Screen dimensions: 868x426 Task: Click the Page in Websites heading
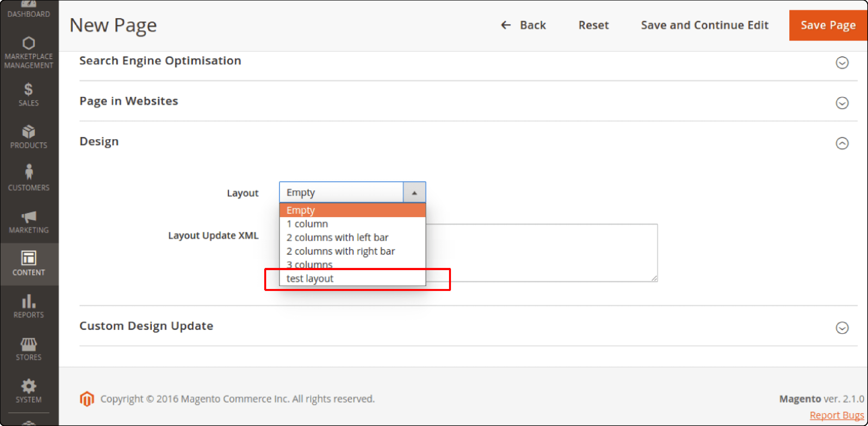click(129, 101)
